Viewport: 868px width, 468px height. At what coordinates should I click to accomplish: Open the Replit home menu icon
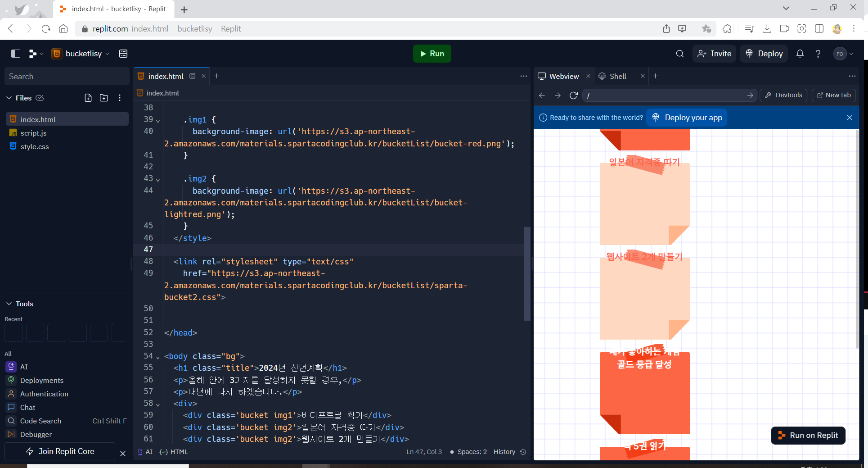point(36,54)
